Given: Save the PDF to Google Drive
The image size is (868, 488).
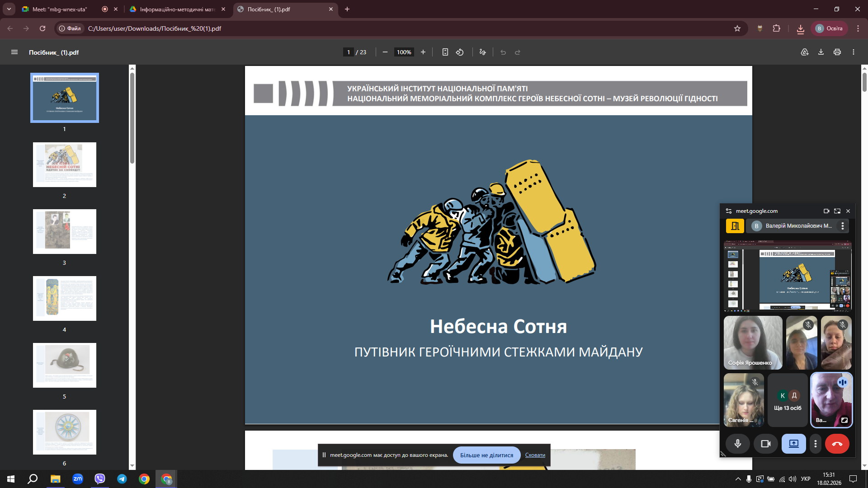Looking at the screenshot, I should tap(804, 52).
